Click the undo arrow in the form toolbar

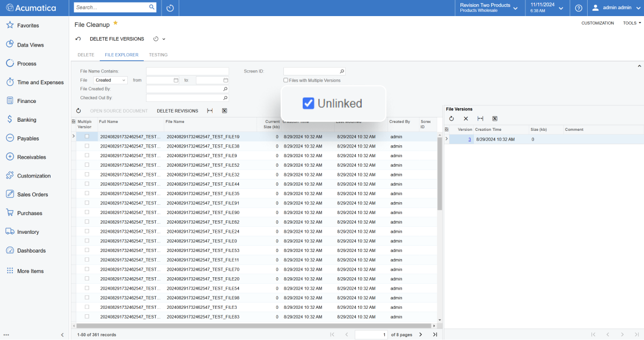click(x=78, y=39)
